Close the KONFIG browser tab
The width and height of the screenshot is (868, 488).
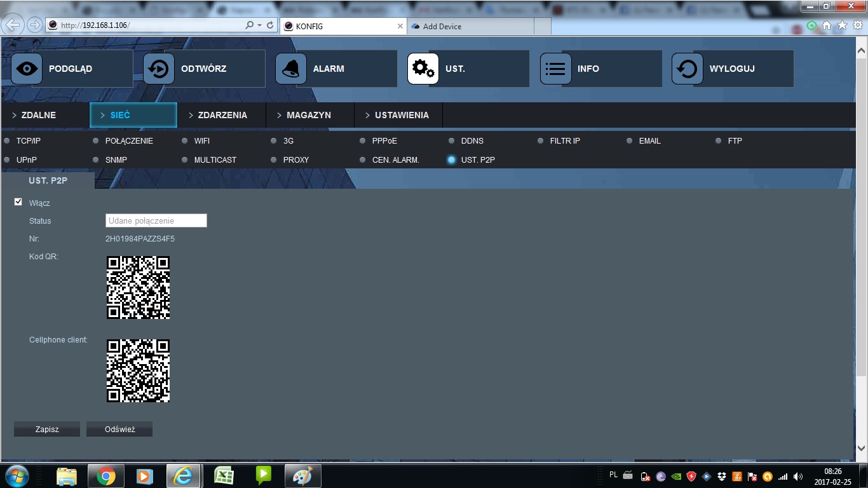click(x=400, y=26)
